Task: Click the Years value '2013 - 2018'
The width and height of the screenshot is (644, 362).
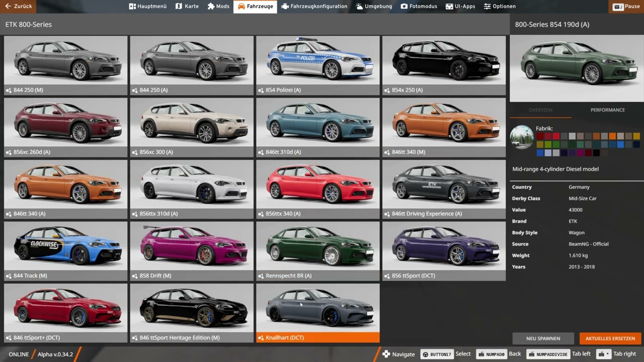Action: click(x=582, y=267)
